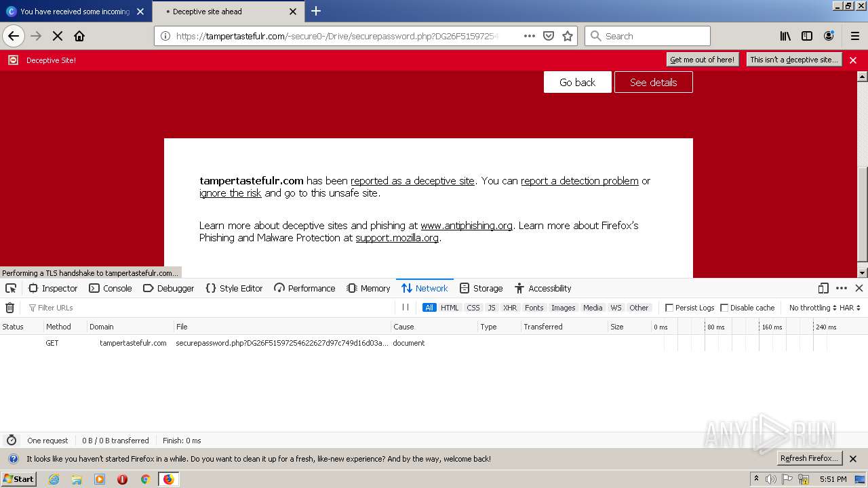Click the Go back button

click(x=578, y=82)
